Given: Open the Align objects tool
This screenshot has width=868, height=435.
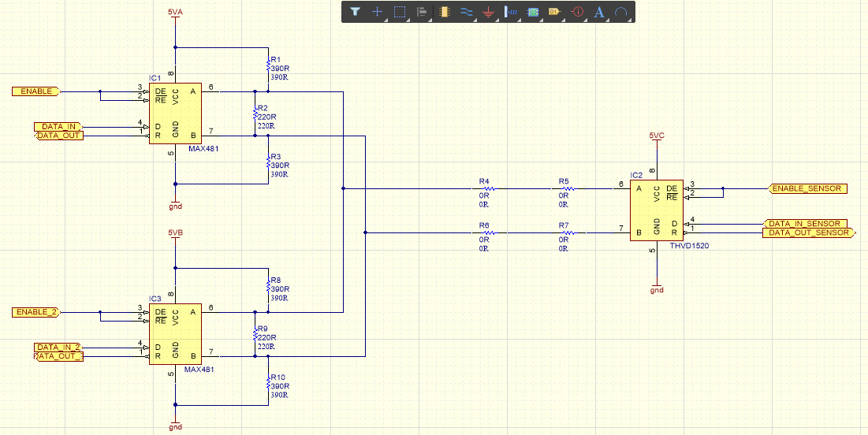Looking at the screenshot, I should (421, 12).
